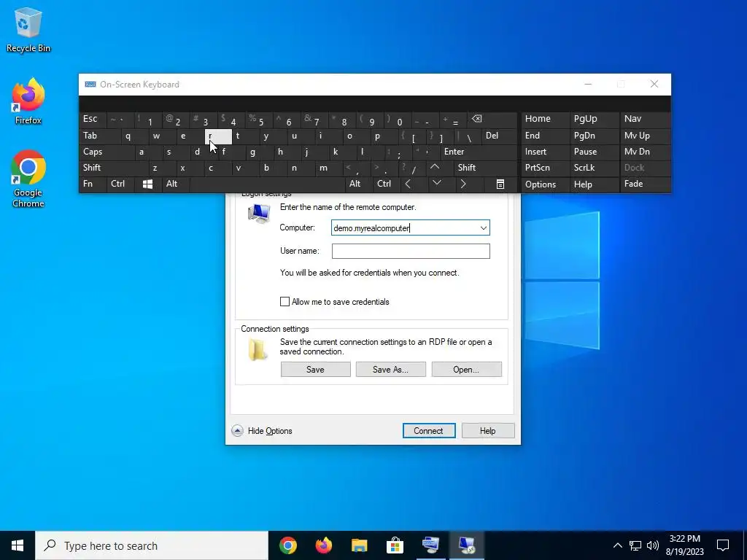This screenshot has width=747, height=560.
Task: Click the up arrow key on keyboard
Action: pyautogui.click(x=435, y=168)
